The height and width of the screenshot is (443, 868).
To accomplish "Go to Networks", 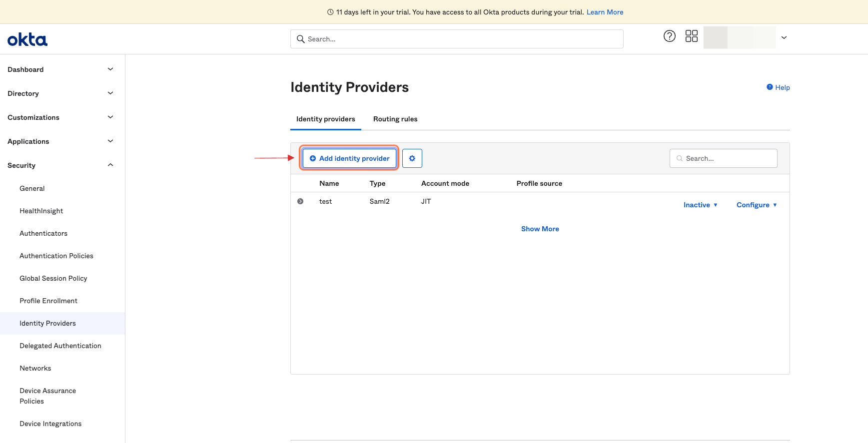I will click(35, 368).
